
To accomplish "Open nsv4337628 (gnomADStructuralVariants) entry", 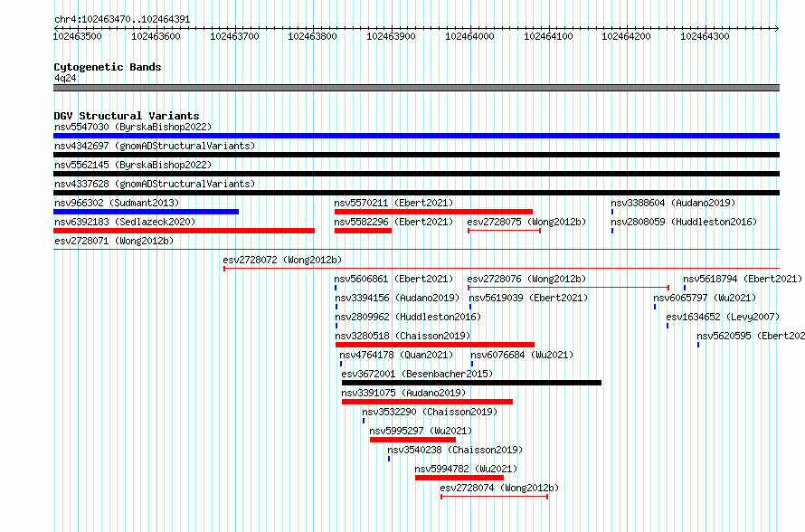I will 155,184.
